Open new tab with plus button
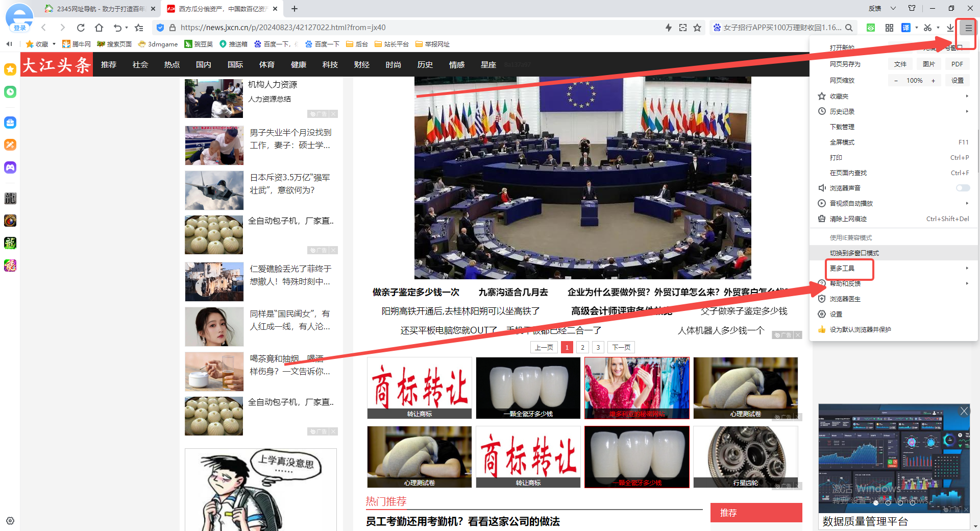This screenshot has height=531, width=980. pos(295,9)
